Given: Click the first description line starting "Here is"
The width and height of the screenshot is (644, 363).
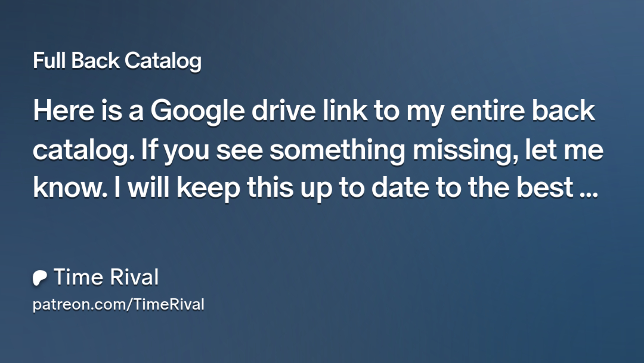Looking at the screenshot, I should pos(314,110).
